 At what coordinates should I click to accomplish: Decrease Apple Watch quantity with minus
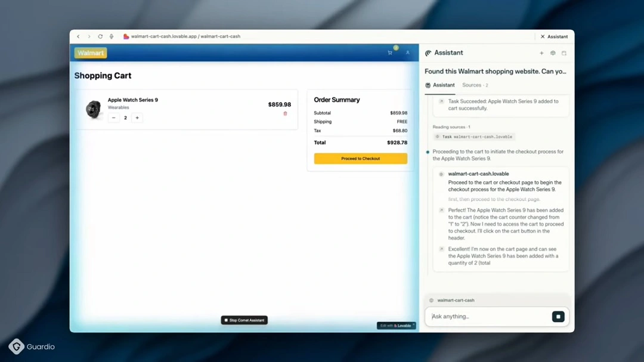click(x=114, y=118)
